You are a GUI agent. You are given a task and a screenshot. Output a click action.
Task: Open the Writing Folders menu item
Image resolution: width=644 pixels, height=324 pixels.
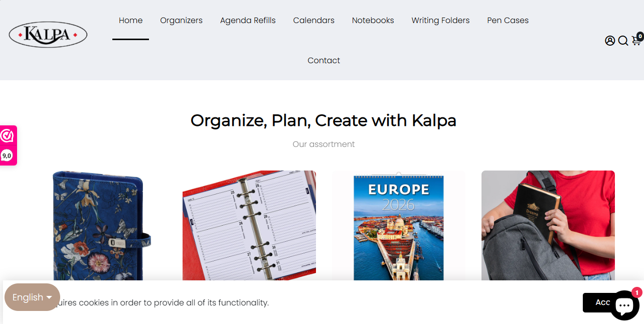440,21
